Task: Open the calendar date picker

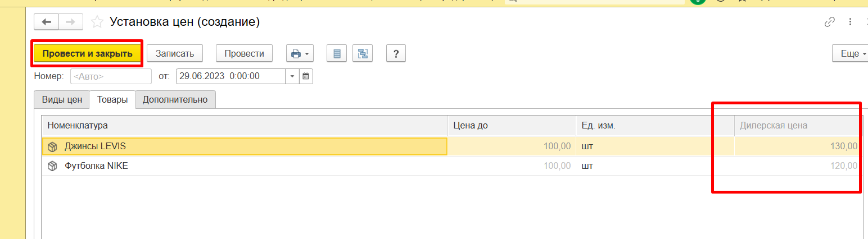Action: coord(306,76)
